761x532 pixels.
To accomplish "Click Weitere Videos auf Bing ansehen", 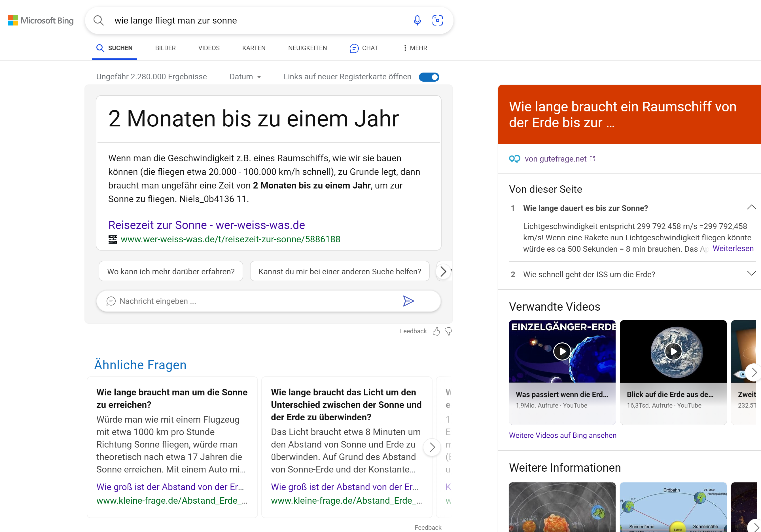I will tap(563, 435).
